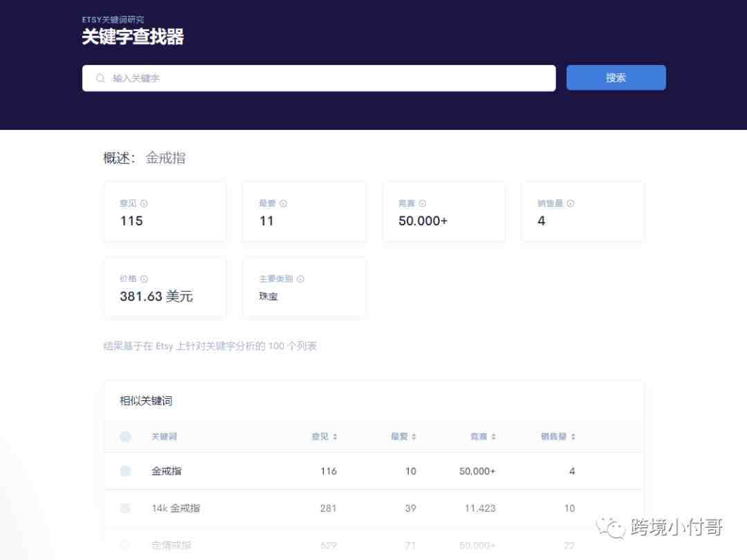Open info icon beside 销售量 card label

tap(570, 203)
